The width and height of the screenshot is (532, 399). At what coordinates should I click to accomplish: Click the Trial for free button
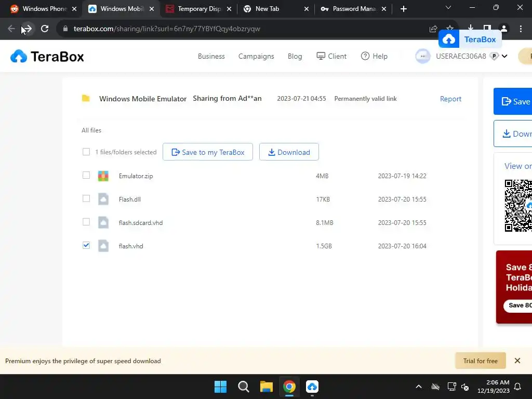tap(481, 361)
